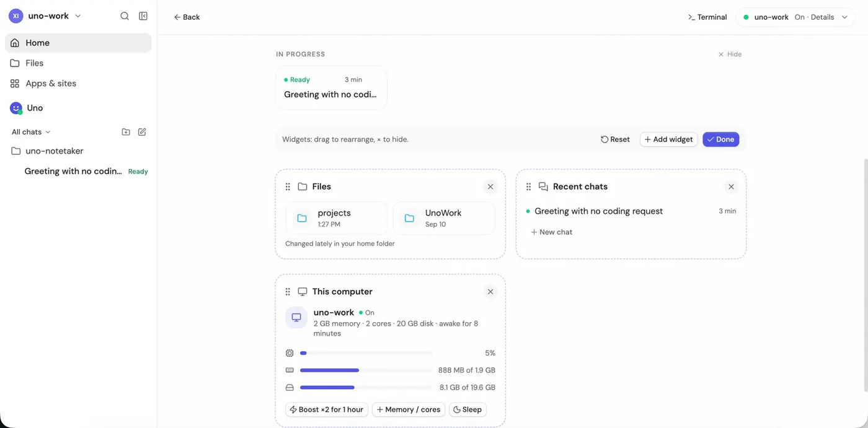Image resolution: width=868 pixels, height=428 pixels.
Task: Grab the Files widget drag handle
Action: pos(288,186)
